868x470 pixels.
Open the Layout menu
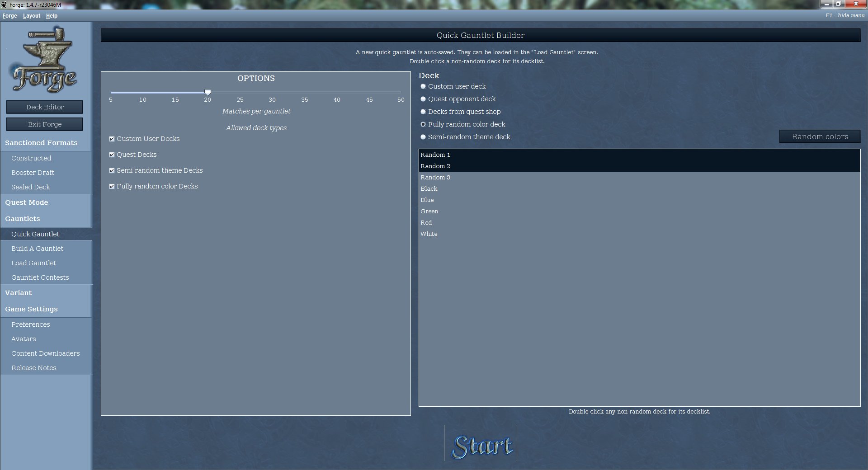pyautogui.click(x=32, y=16)
